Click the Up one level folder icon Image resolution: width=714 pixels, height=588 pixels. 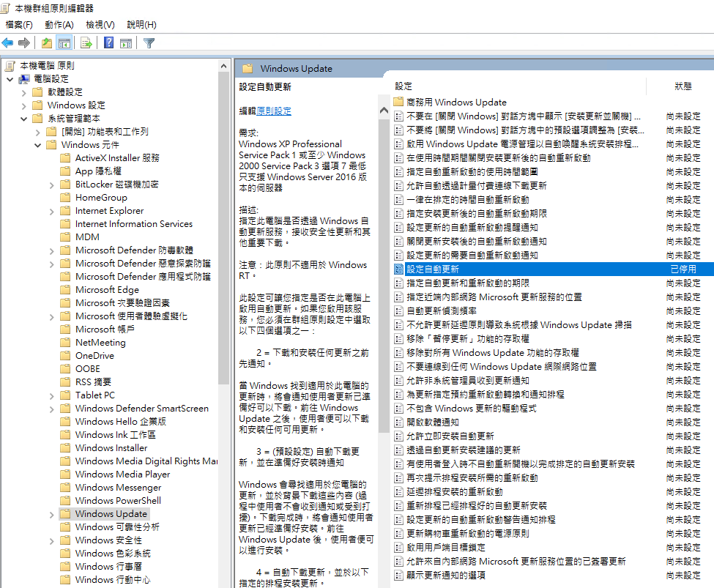(x=46, y=42)
